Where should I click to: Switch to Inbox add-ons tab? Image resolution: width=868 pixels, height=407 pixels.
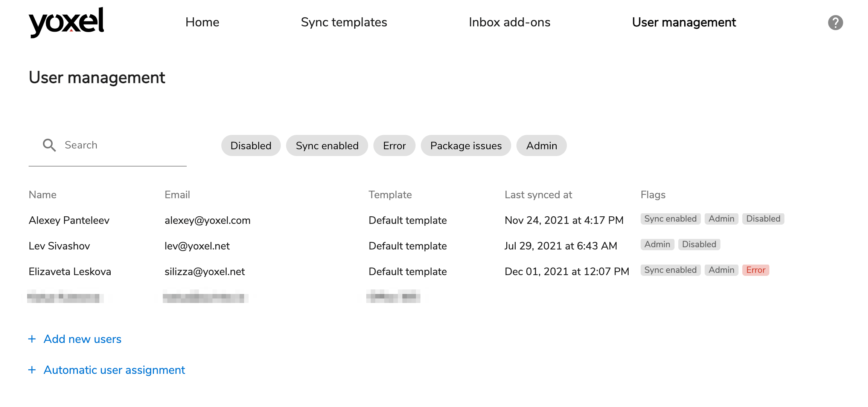pyautogui.click(x=509, y=22)
